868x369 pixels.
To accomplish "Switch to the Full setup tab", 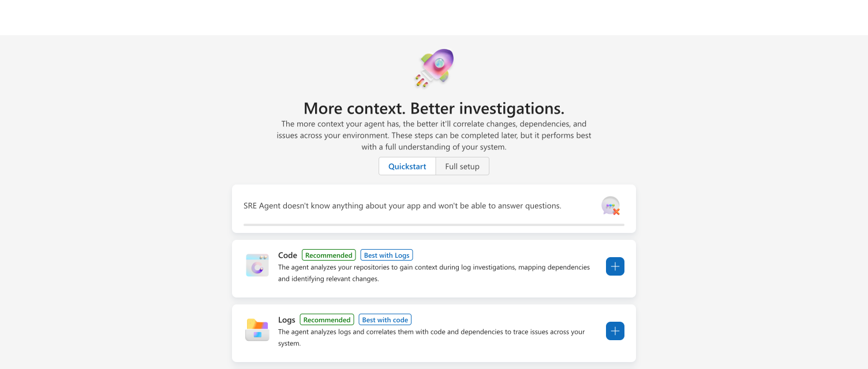I will pyautogui.click(x=462, y=166).
